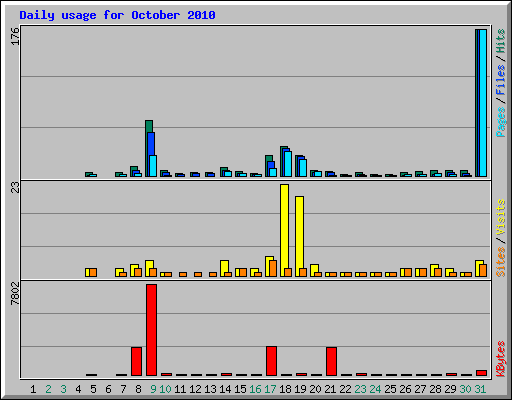The width and height of the screenshot is (512, 400).
Task: Click green day 9 on the x-axis
Action: (153, 389)
